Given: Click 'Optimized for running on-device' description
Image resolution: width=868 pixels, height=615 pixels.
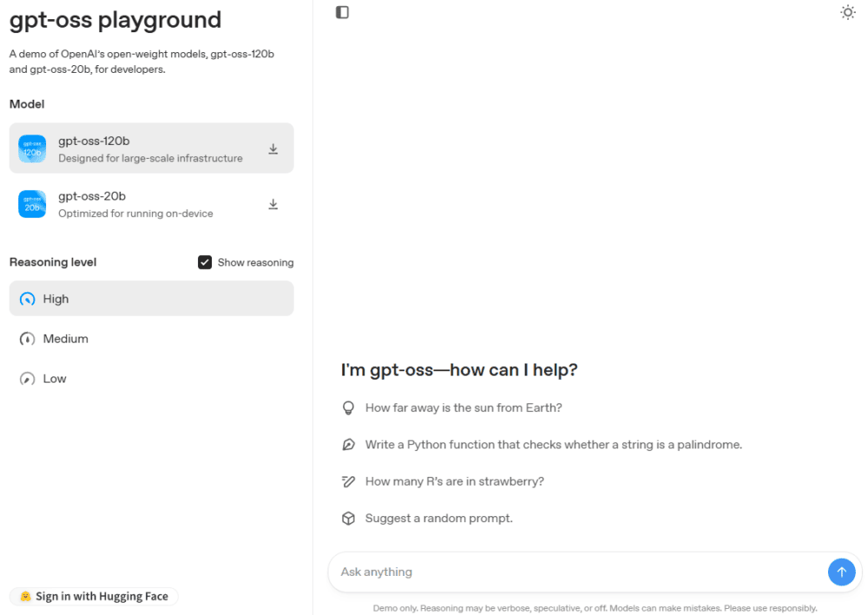Looking at the screenshot, I should [x=135, y=213].
